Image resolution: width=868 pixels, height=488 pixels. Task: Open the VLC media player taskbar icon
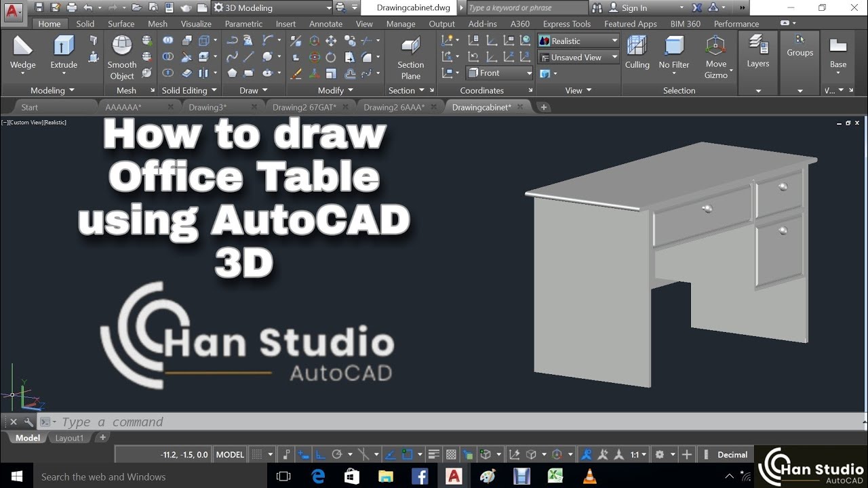[x=589, y=476]
